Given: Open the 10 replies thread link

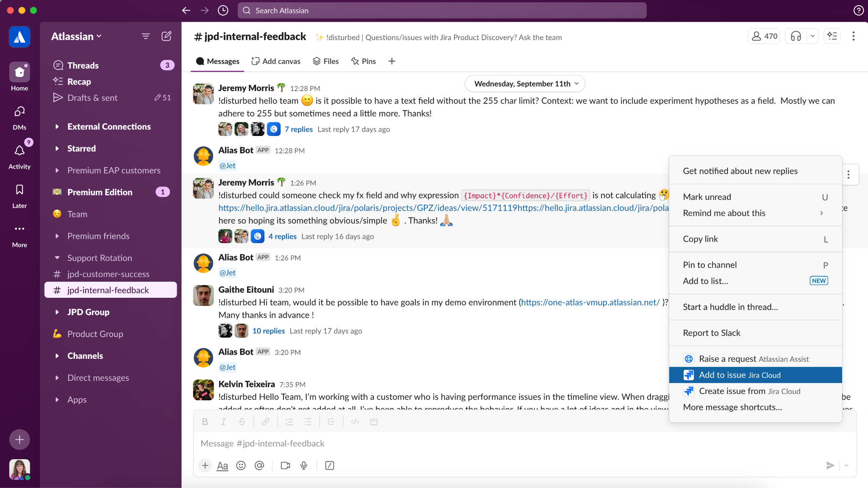Looking at the screenshot, I should [x=268, y=331].
